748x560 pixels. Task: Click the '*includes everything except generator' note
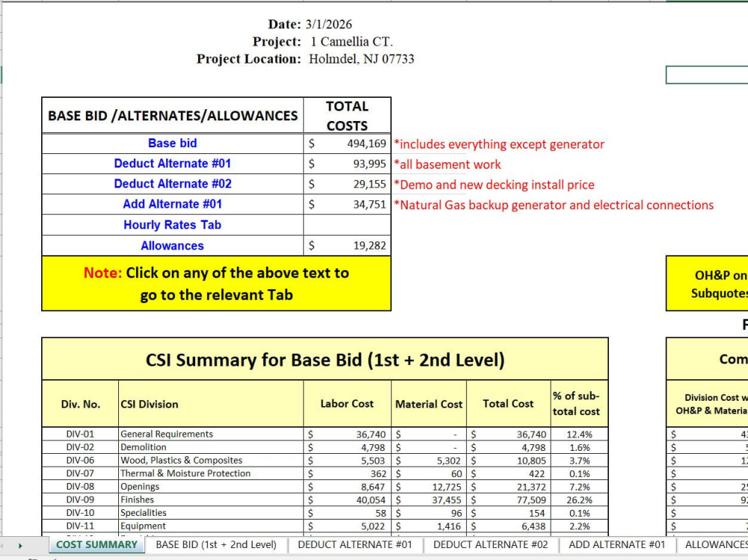(x=499, y=144)
